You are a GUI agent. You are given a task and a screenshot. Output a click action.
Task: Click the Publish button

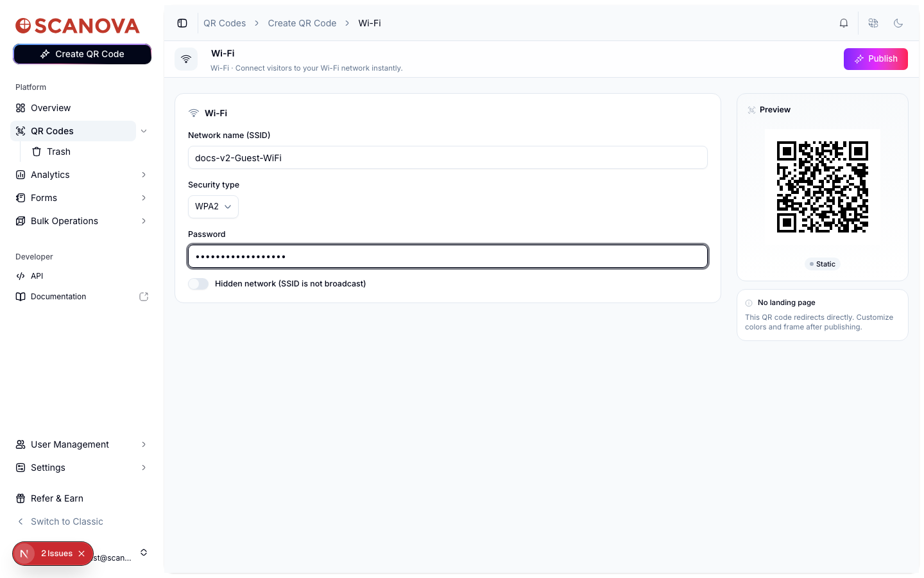[x=875, y=59]
